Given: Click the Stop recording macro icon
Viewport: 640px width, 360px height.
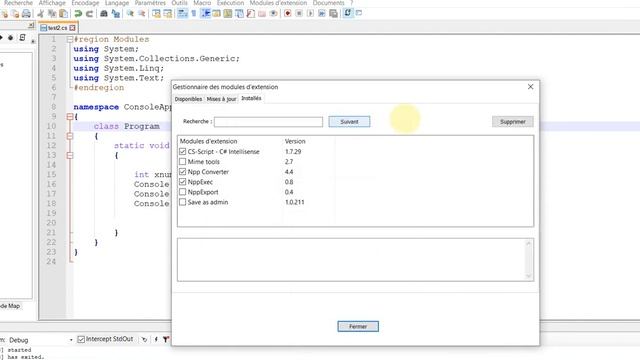Looking at the screenshot, I should click(x=299, y=13).
